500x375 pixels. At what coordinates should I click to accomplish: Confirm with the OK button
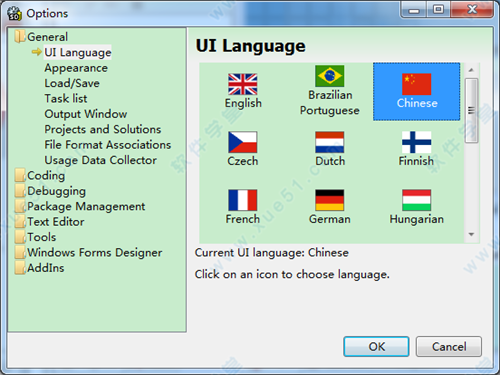376,347
